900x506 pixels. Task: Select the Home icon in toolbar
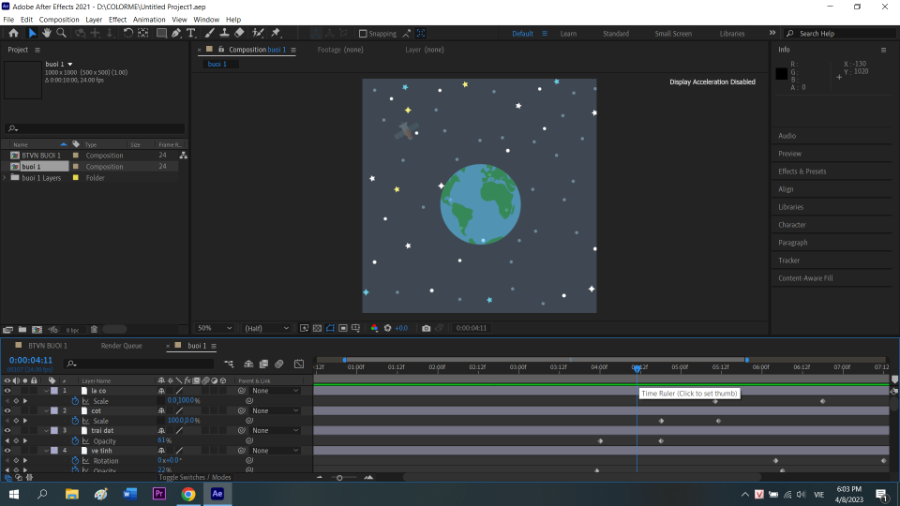(x=14, y=33)
